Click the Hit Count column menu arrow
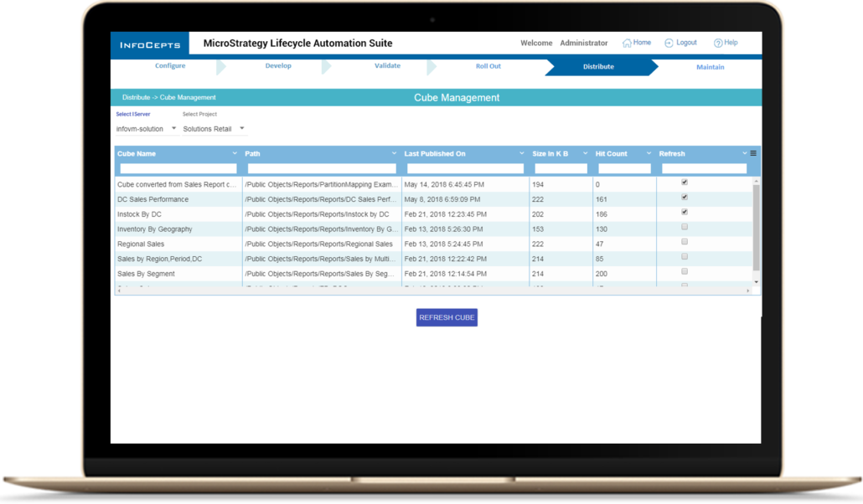This screenshot has width=863, height=504. click(649, 154)
